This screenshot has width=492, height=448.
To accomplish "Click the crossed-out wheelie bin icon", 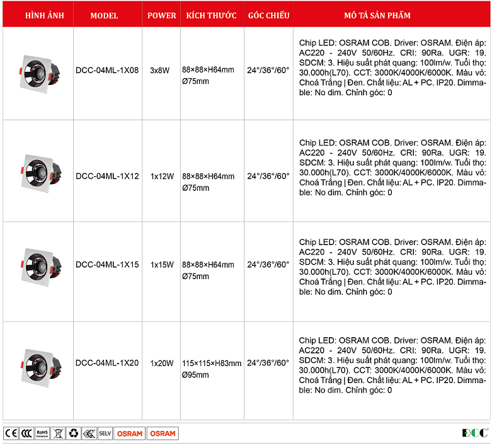I will click(58, 434).
